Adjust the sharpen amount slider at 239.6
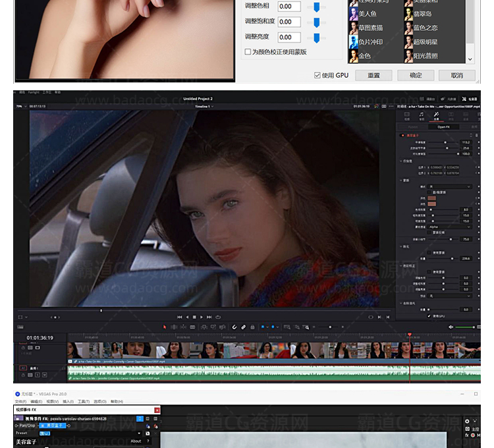 click(x=452, y=259)
